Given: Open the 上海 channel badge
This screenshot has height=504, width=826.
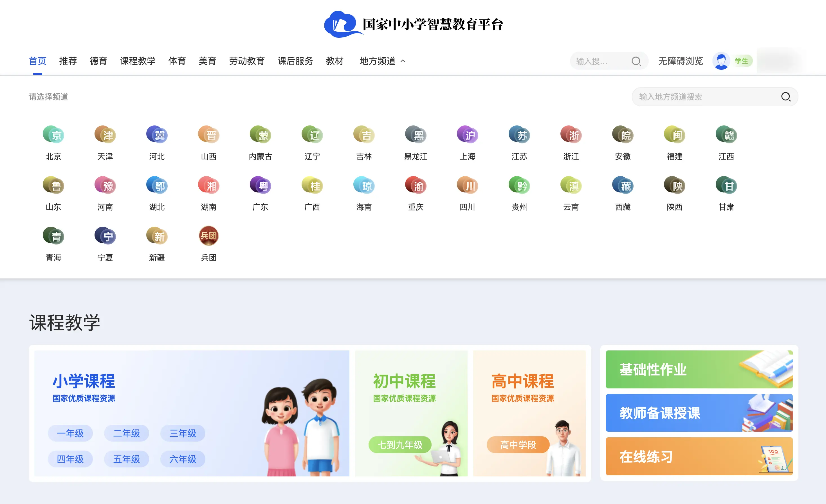Looking at the screenshot, I should pos(468,135).
